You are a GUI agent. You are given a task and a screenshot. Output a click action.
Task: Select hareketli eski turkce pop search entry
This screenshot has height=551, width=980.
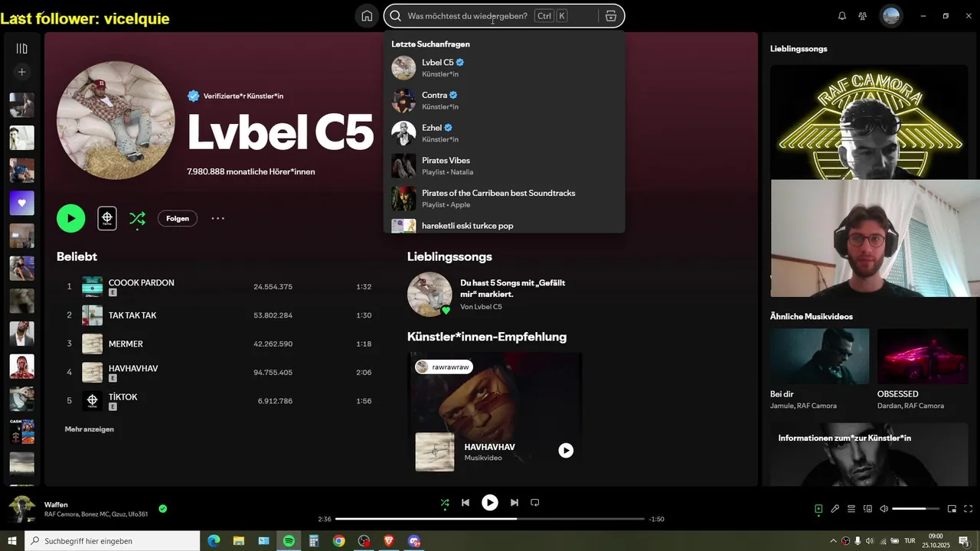click(x=504, y=226)
